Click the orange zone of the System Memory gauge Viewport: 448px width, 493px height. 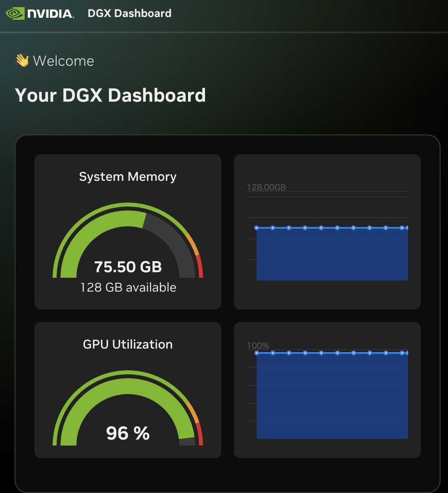click(194, 244)
